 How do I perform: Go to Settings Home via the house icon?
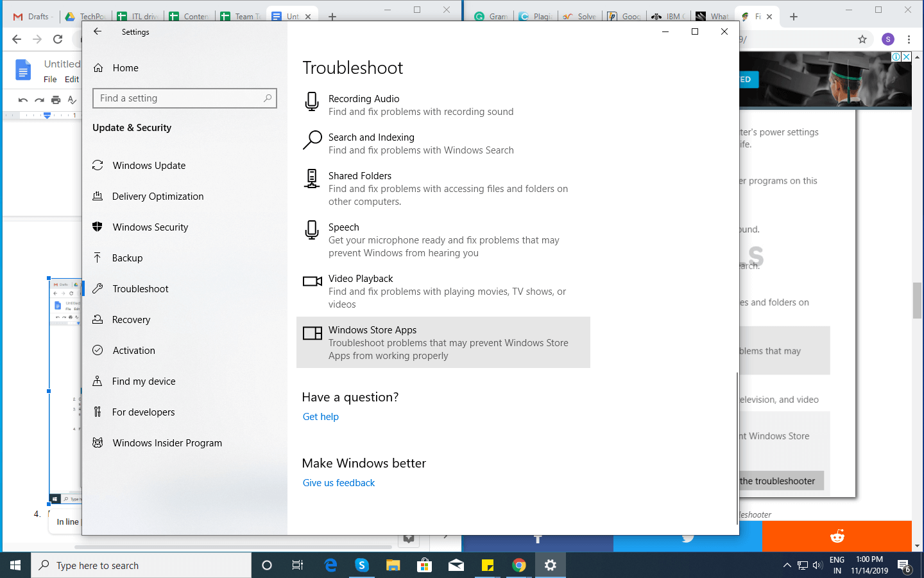(125, 67)
